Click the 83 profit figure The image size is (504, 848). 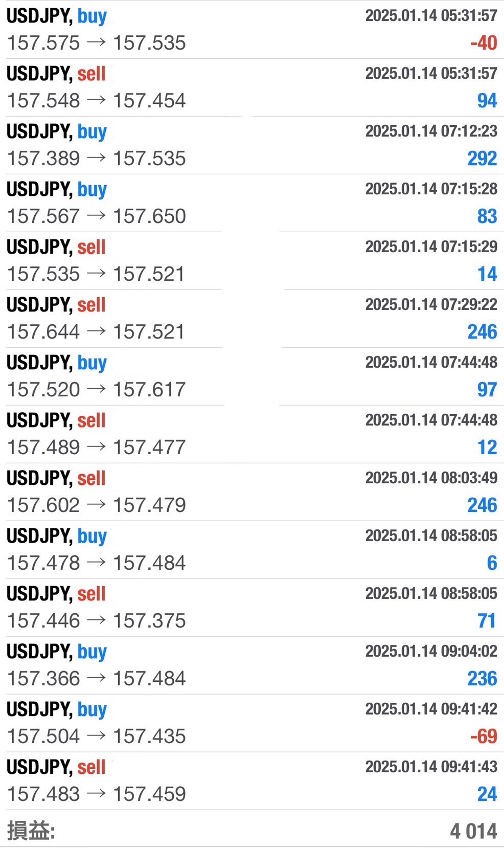point(487,216)
